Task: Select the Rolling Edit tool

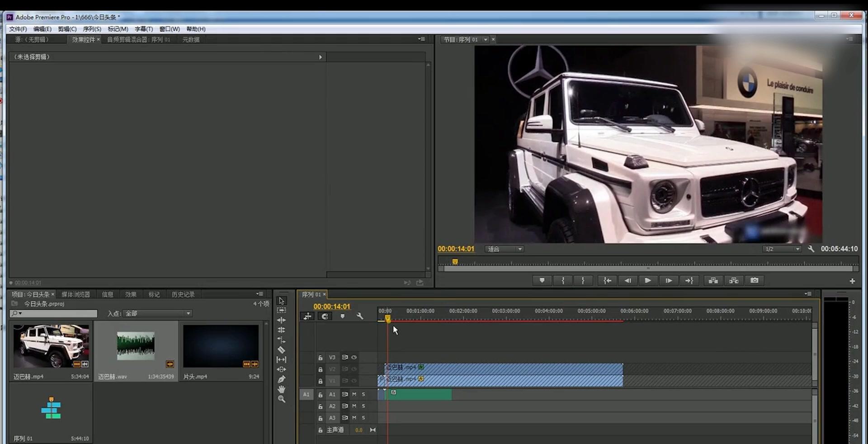Action: tap(282, 330)
